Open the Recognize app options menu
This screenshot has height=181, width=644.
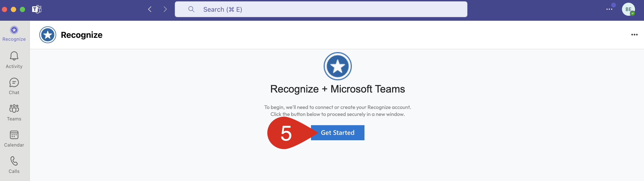pos(634,35)
